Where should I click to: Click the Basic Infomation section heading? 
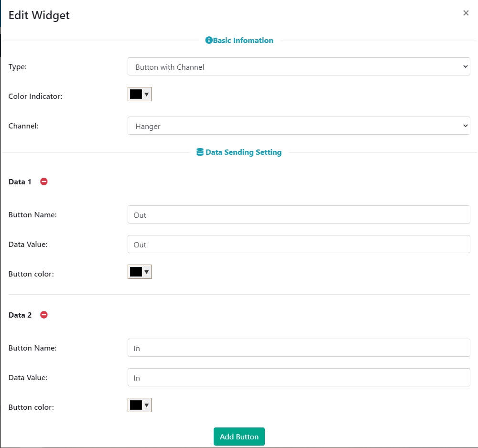243,41
